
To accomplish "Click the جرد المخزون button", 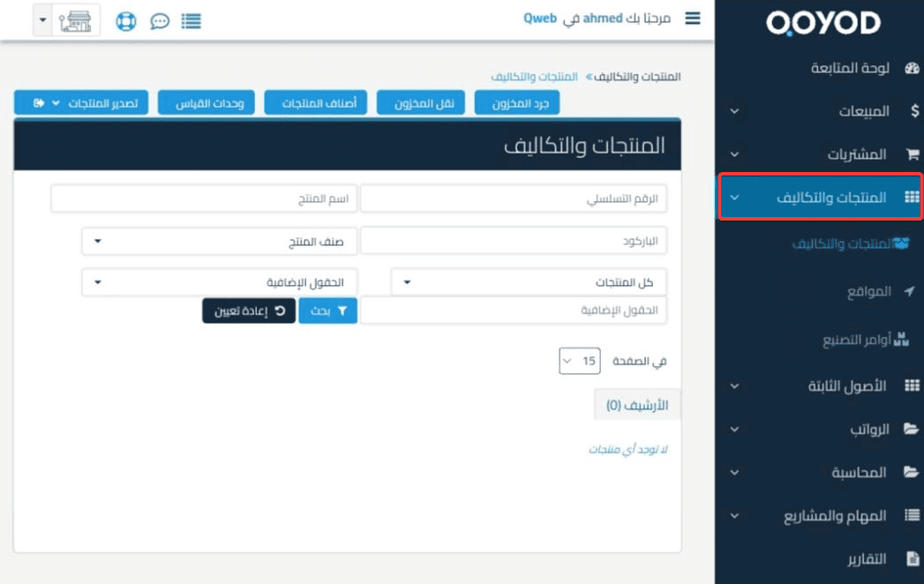I will [x=517, y=103].
